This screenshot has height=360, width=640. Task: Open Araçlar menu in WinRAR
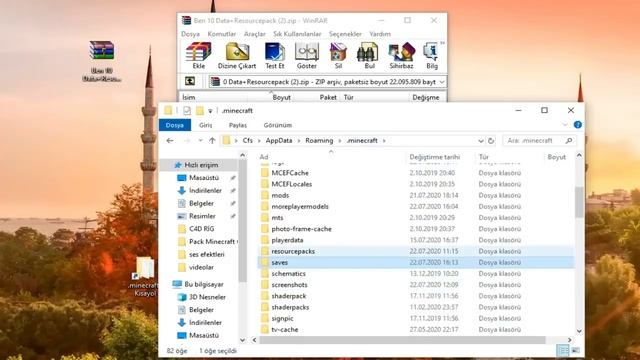coord(255,34)
